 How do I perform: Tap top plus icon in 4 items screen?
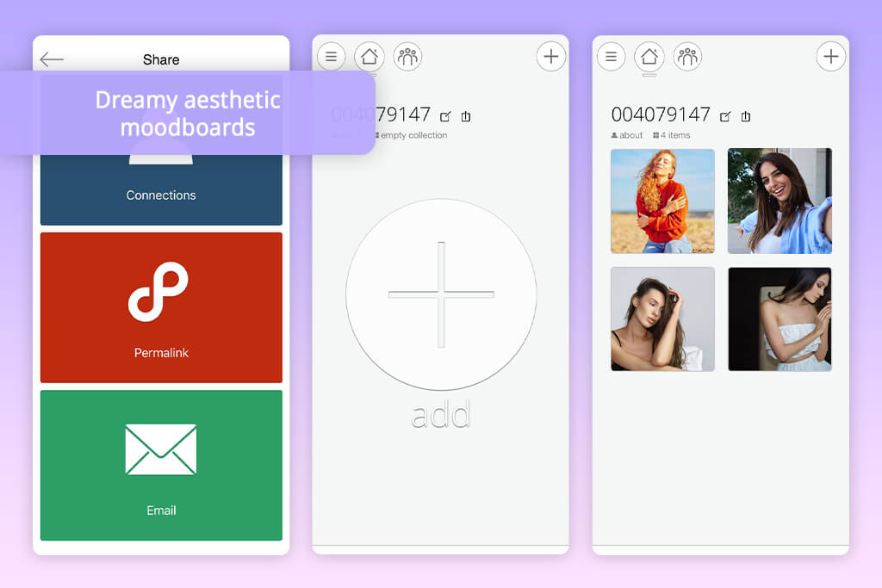coord(831,56)
